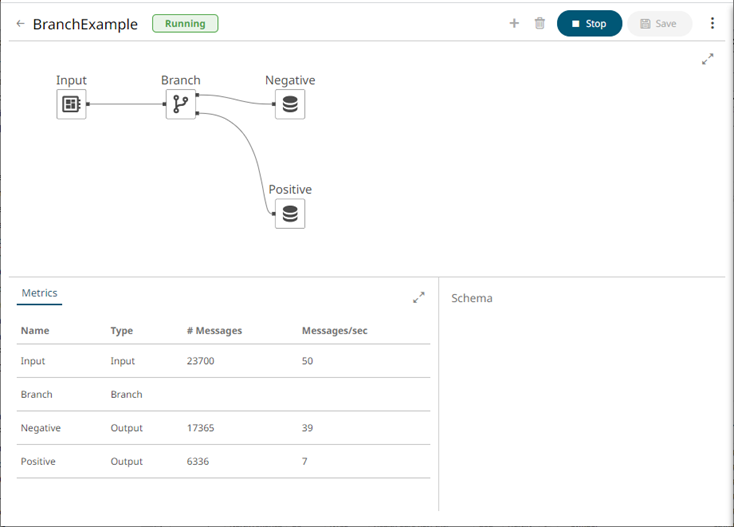The height and width of the screenshot is (527, 734).
Task: Expand the diagram canvas to fullscreen
Action: 708,60
